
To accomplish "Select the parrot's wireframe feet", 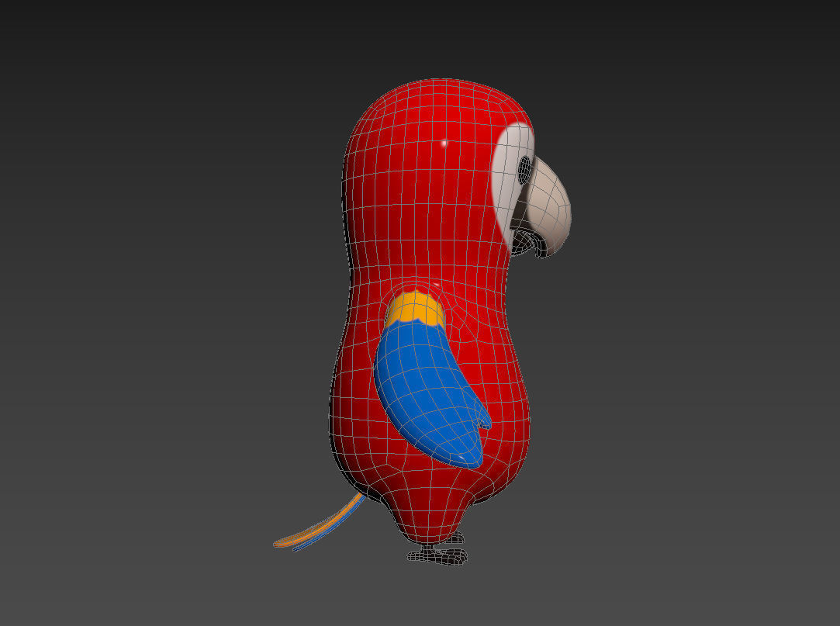I will pos(437,551).
